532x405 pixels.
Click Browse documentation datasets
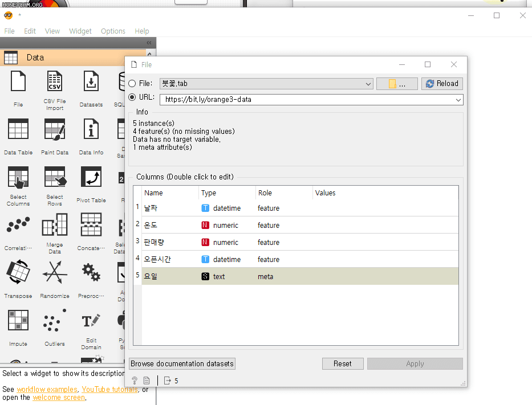(x=181, y=363)
